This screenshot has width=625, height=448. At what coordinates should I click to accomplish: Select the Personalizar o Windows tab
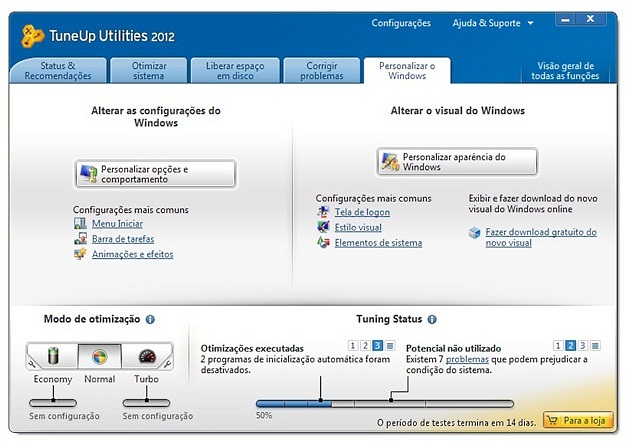tap(407, 71)
